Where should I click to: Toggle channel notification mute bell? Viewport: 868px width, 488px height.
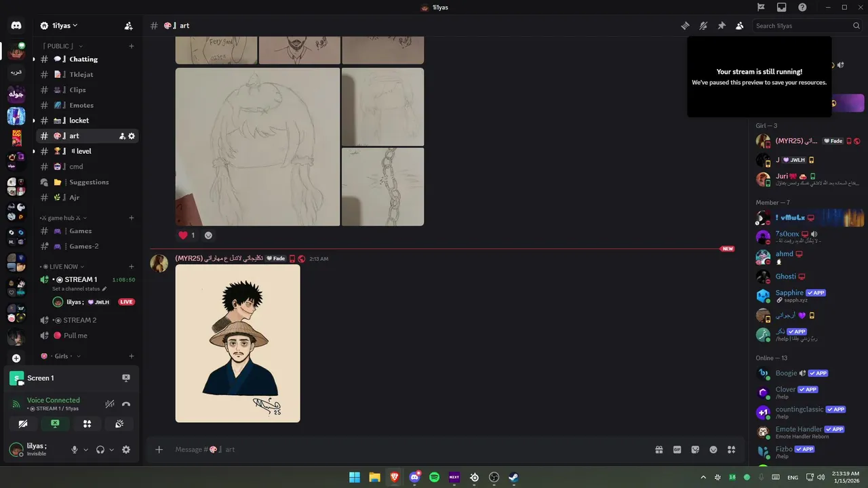tap(703, 26)
